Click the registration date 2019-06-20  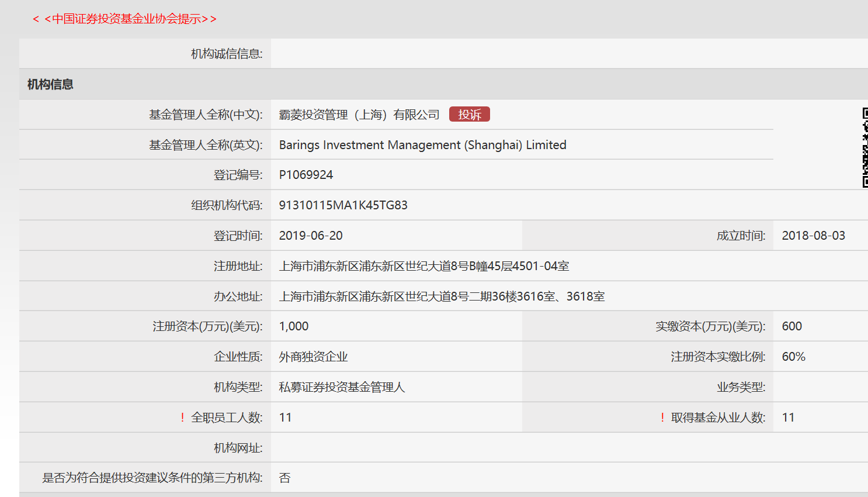point(311,236)
